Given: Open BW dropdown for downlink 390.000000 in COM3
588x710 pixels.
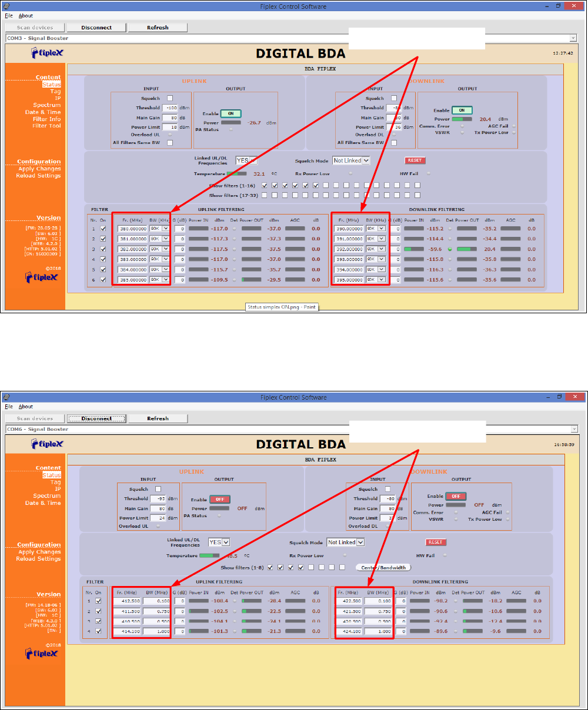Looking at the screenshot, I should (x=376, y=229).
